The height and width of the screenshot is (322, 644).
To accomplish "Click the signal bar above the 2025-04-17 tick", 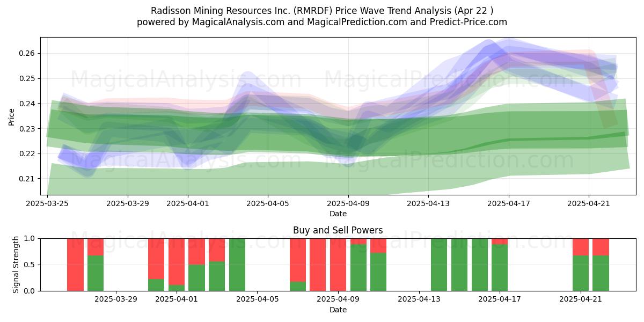I will coord(500,265).
